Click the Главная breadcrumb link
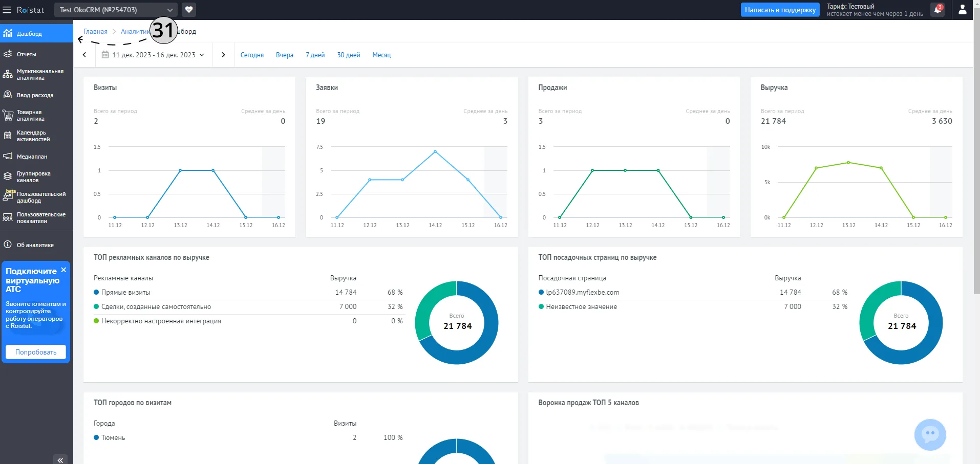The width and height of the screenshot is (980, 464). tap(96, 32)
